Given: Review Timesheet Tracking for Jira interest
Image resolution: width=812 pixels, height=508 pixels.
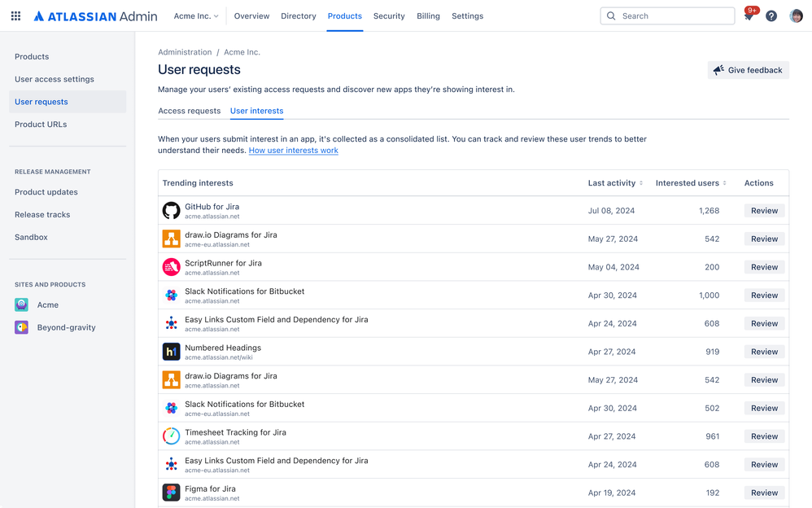Looking at the screenshot, I should pyautogui.click(x=764, y=436).
